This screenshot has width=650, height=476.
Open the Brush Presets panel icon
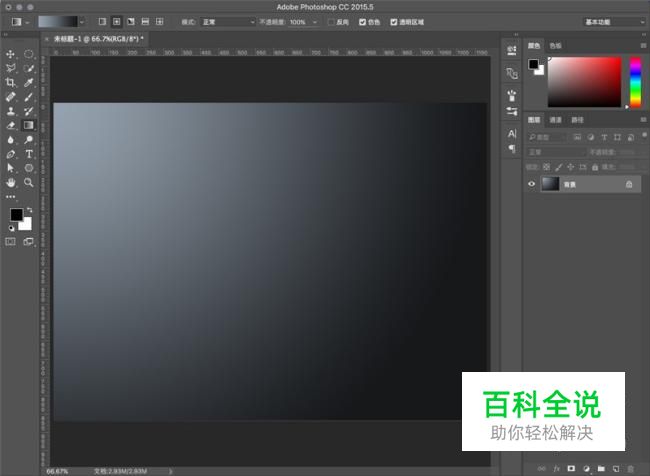[512, 111]
